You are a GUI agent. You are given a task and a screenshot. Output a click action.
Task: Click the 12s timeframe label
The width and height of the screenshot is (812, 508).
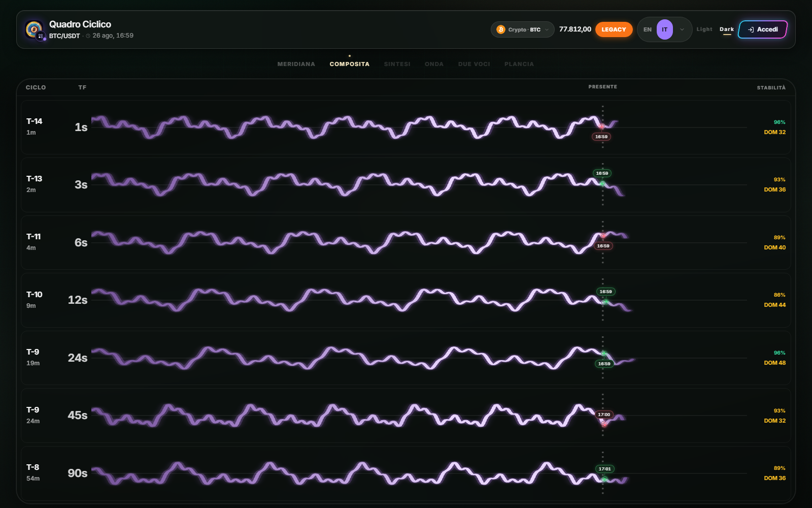pos(78,300)
